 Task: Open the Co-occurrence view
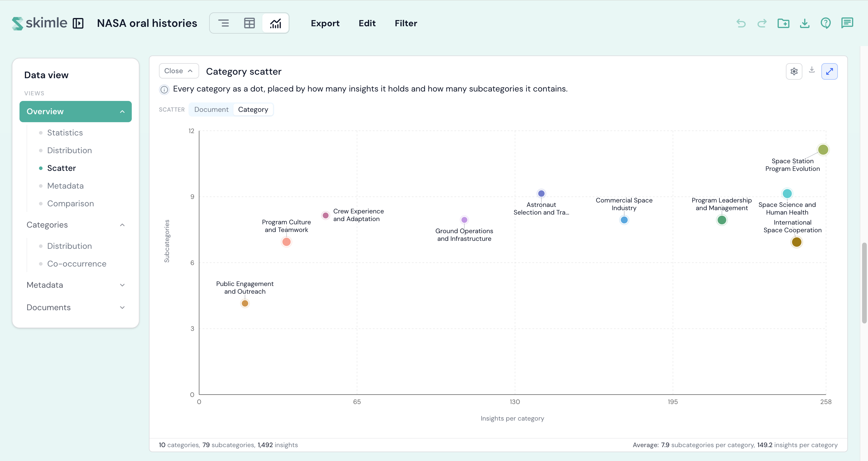(77, 264)
